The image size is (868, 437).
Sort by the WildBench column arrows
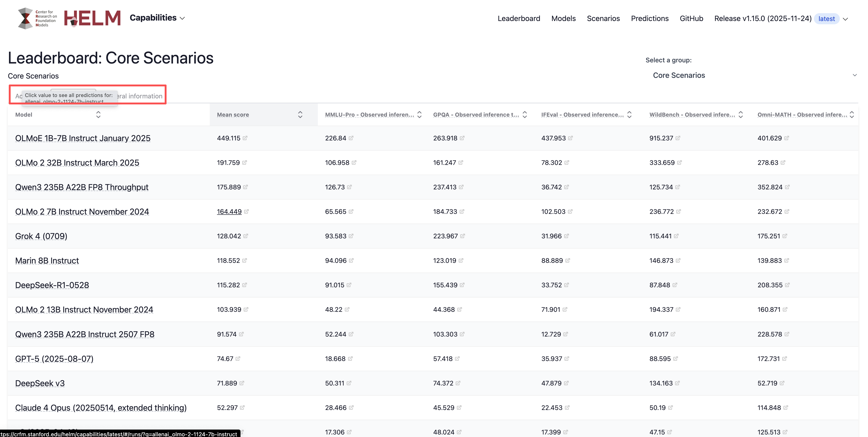click(x=740, y=115)
